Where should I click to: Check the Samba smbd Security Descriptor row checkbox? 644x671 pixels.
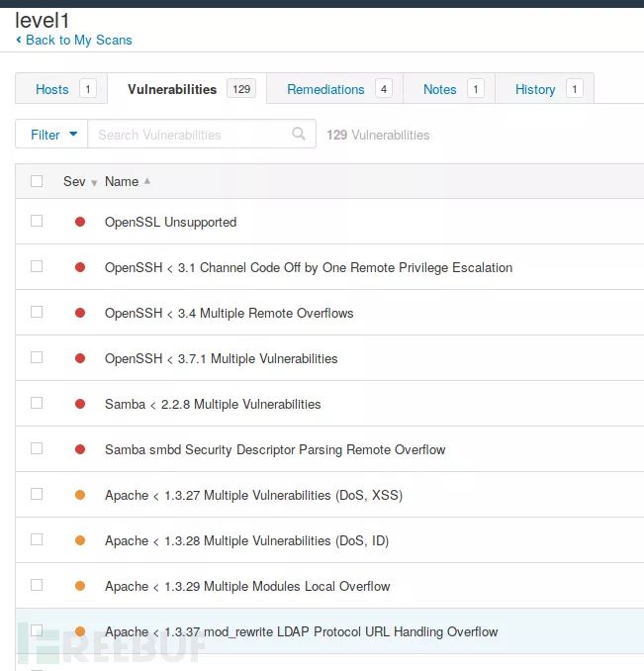pyautogui.click(x=37, y=448)
